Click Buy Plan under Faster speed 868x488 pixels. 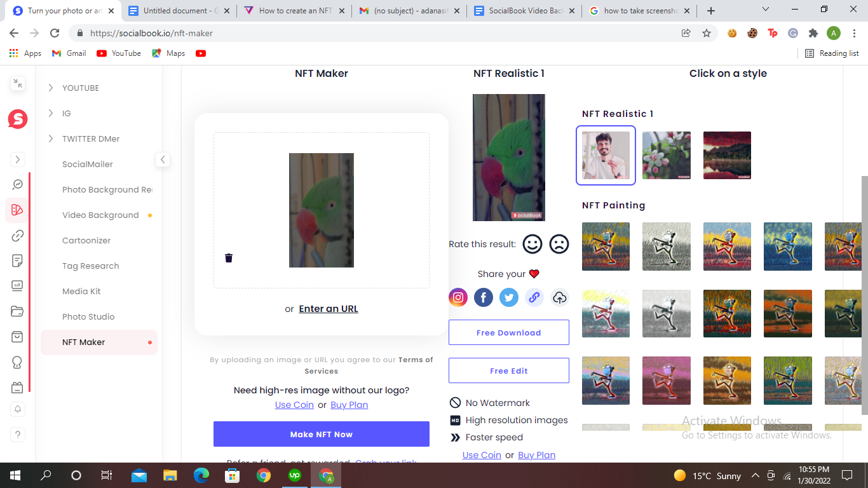click(x=537, y=455)
